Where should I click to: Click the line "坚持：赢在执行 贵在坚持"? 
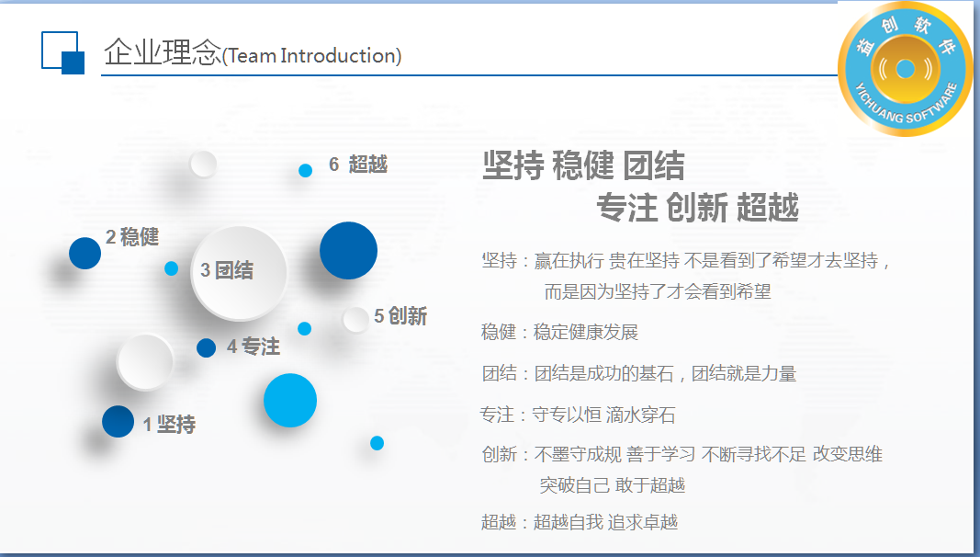(685, 260)
